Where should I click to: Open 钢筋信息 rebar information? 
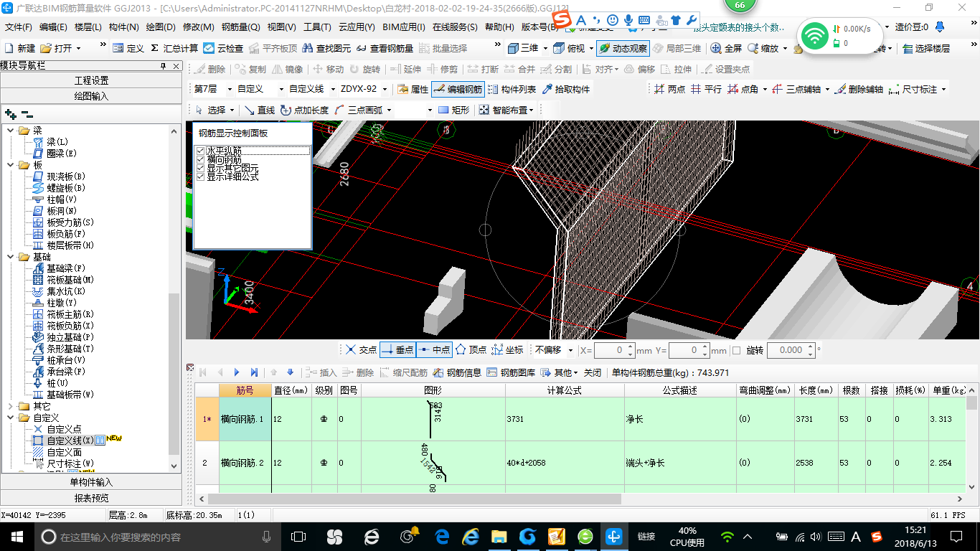click(x=457, y=373)
